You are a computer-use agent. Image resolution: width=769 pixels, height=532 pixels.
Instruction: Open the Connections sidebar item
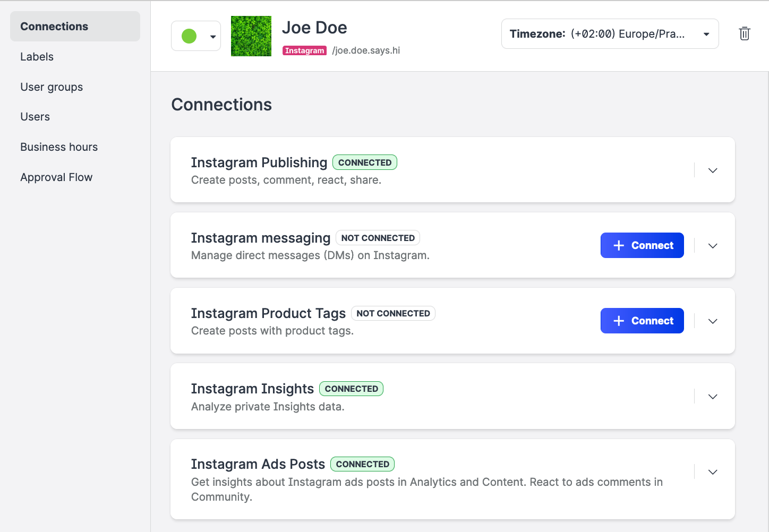[x=75, y=27]
